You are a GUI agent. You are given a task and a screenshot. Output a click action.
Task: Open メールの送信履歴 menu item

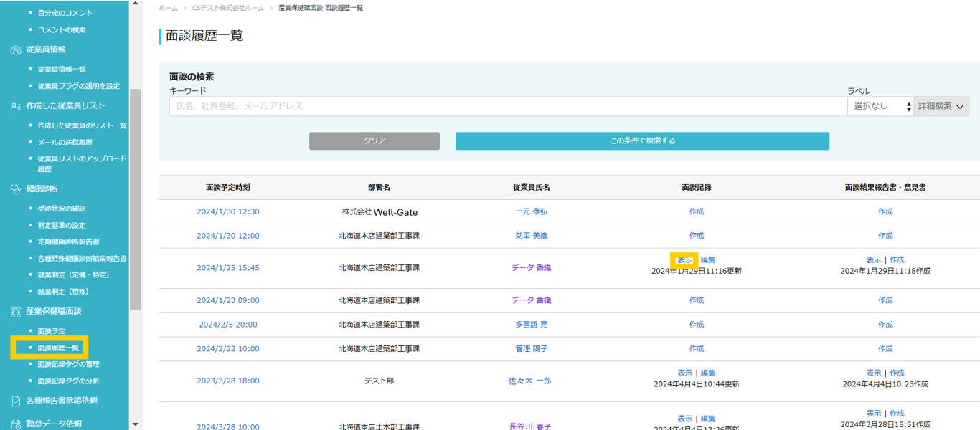tap(65, 142)
